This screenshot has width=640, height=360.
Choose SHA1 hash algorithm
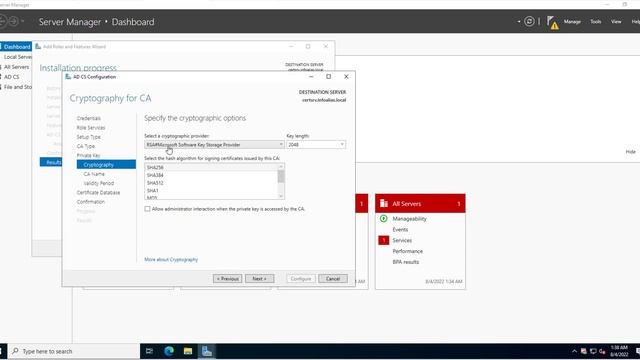coord(153,191)
